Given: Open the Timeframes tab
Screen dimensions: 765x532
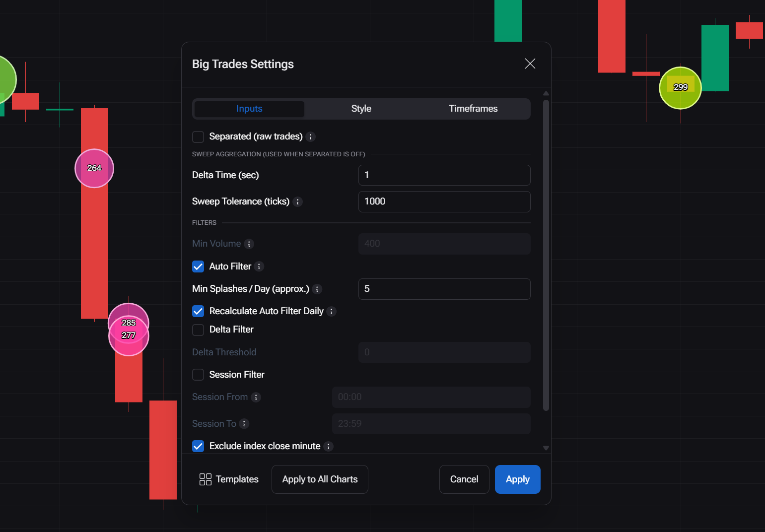Looking at the screenshot, I should (473, 109).
